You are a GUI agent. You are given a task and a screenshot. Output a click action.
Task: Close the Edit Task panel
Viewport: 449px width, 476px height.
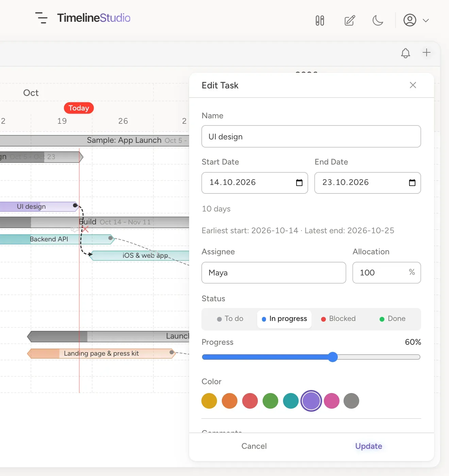(x=413, y=85)
